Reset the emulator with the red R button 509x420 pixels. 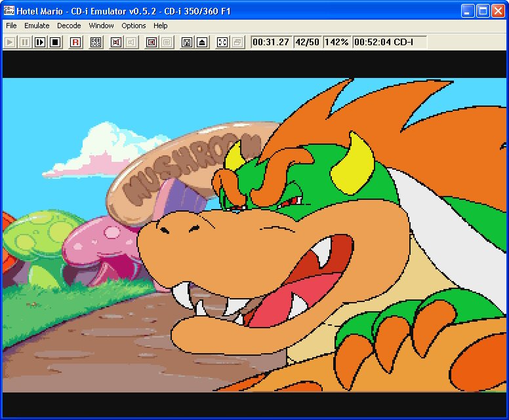75,42
